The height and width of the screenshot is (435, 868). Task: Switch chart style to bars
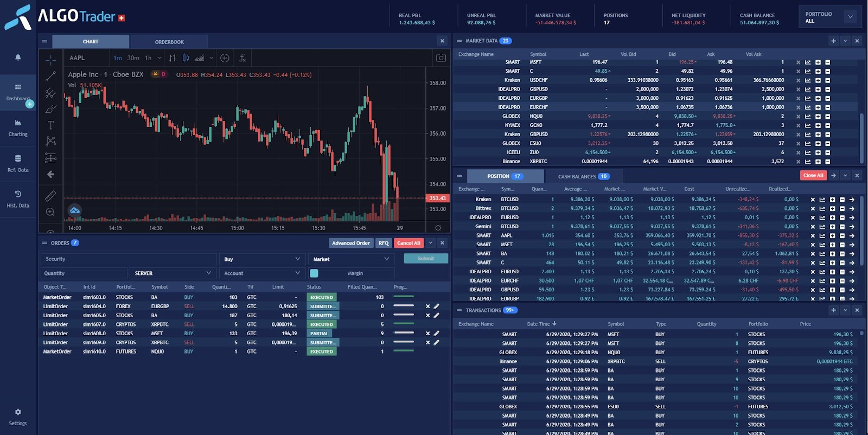click(x=173, y=58)
